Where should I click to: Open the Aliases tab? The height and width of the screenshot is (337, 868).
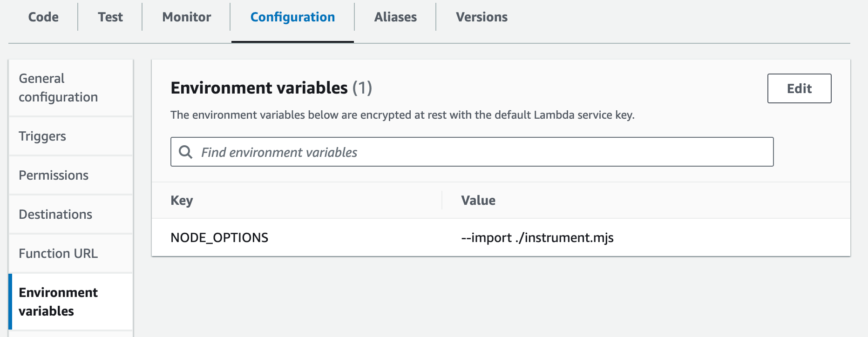coord(395,17)
